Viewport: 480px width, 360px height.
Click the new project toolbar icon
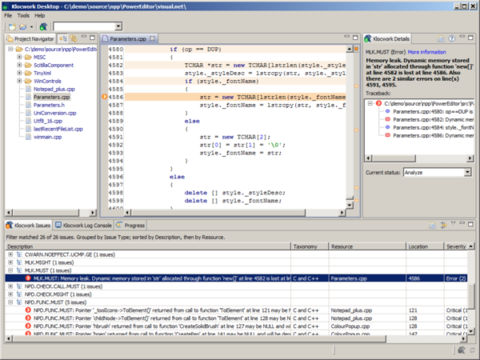[x=12, y=27]
